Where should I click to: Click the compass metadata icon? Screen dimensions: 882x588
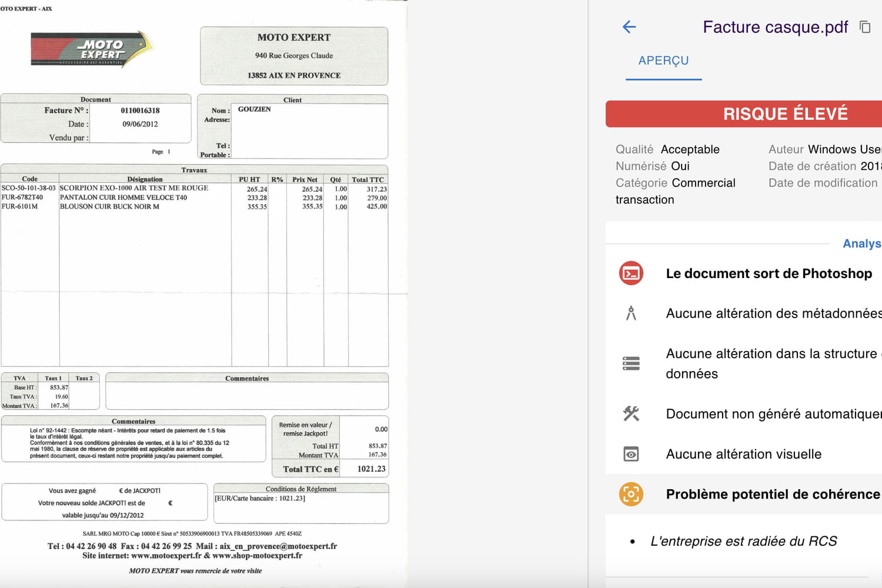[x=631, y=313]
